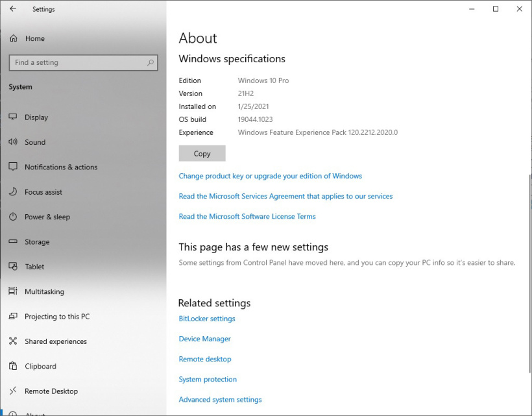
Task: Open Device Manager from Related settings
Action: 204,339
